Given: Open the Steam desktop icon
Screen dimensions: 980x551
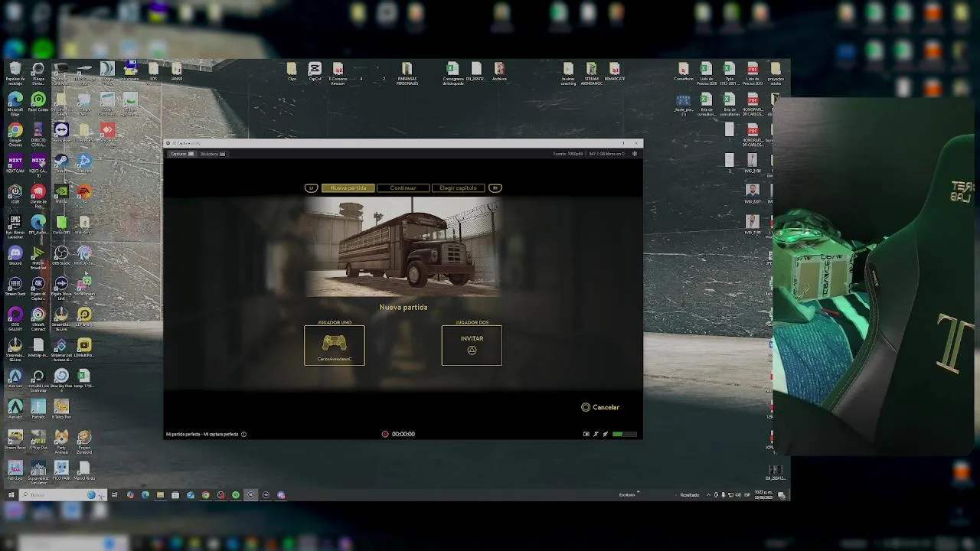Looking at the screenshot, I should click(x=61, y=165).
